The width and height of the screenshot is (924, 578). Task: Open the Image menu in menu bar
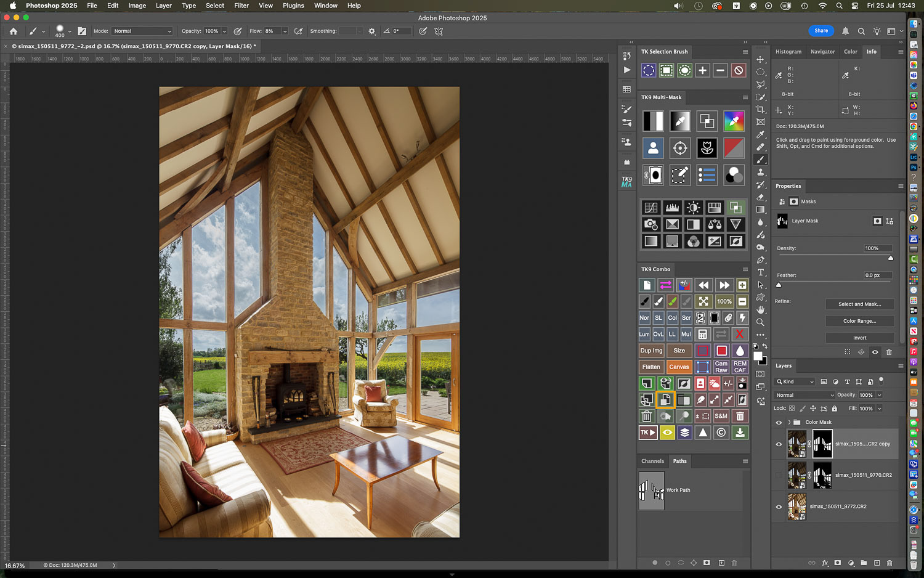click(x=137, y=6)
